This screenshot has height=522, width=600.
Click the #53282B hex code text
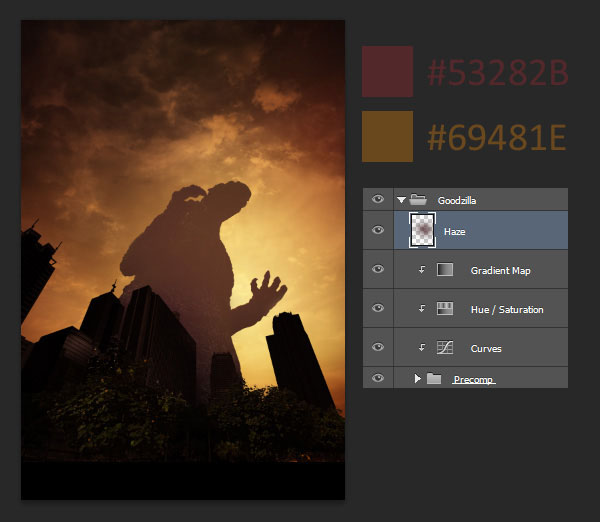coord(498,73)
